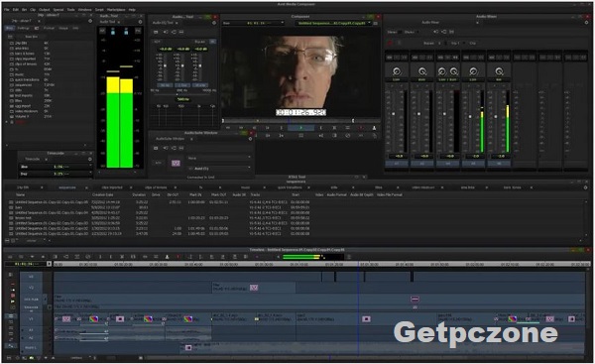Click the 'sequences' bin icon in Project window list
Screen dimensions: 595x364
pyautogui.click(x=12, y=85)
